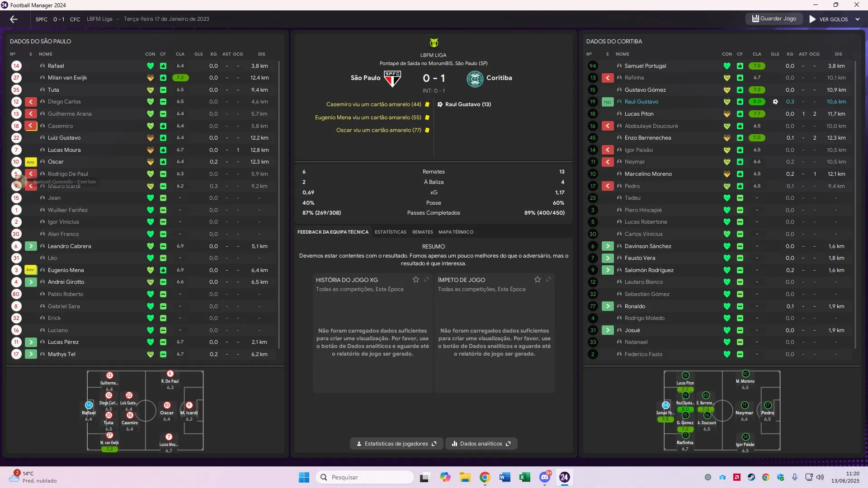Click Football Manager 24 taskbar icon

coord(565,477)
